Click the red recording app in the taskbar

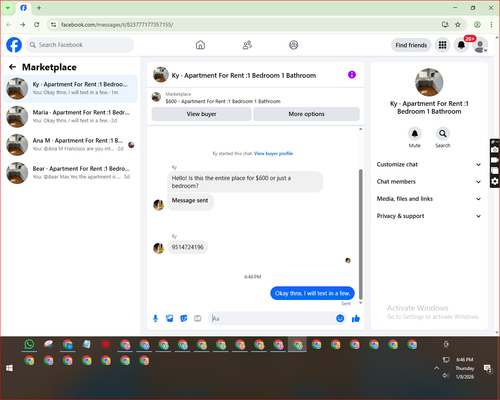click(x=106, y=344)
